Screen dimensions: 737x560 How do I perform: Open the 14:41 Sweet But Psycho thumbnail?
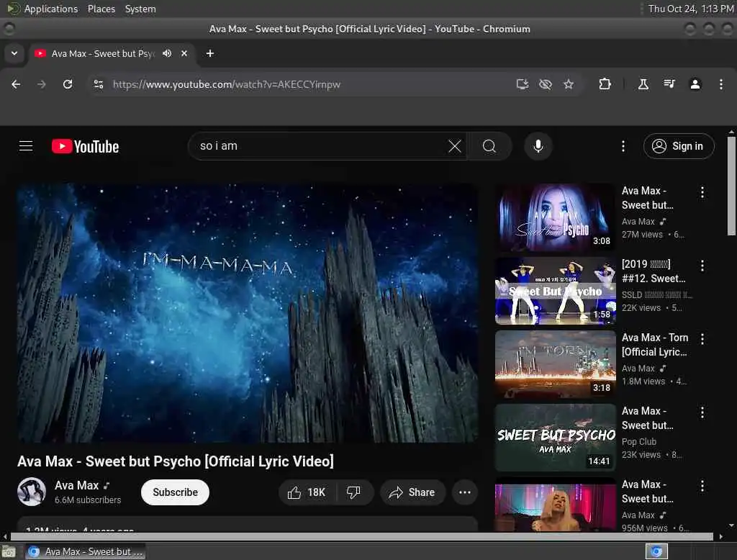556,438
